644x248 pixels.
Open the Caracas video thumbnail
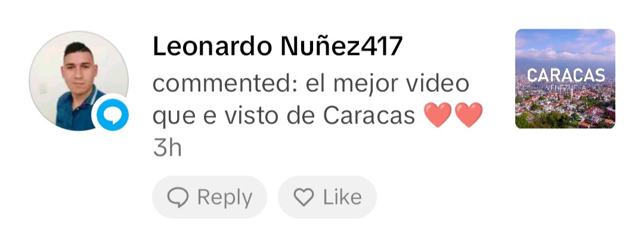pyautogui.click(x=565, y=79)
